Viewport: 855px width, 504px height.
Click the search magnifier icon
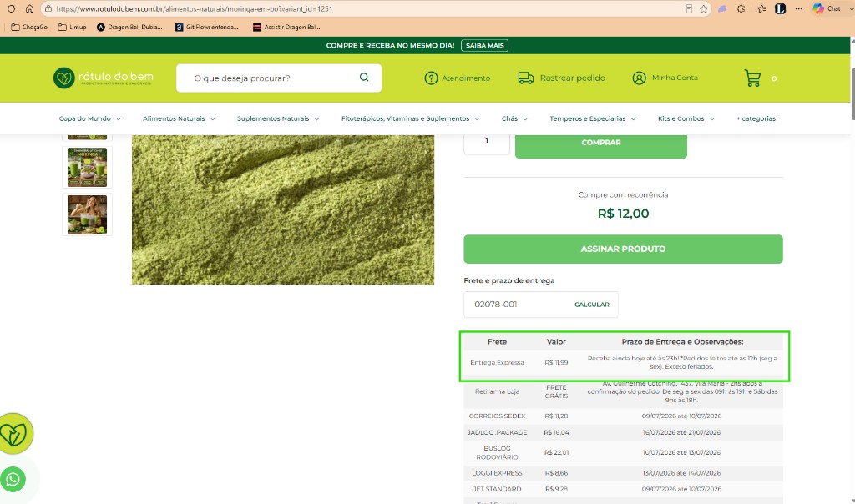tap(364, 78)
